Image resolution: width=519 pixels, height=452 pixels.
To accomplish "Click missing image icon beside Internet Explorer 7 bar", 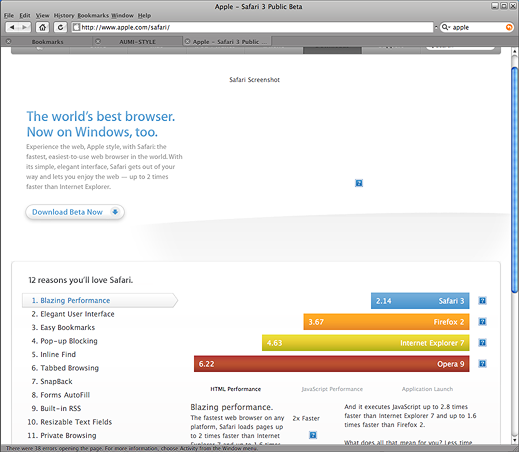I will pyautogui.click(x=482, y=343).
